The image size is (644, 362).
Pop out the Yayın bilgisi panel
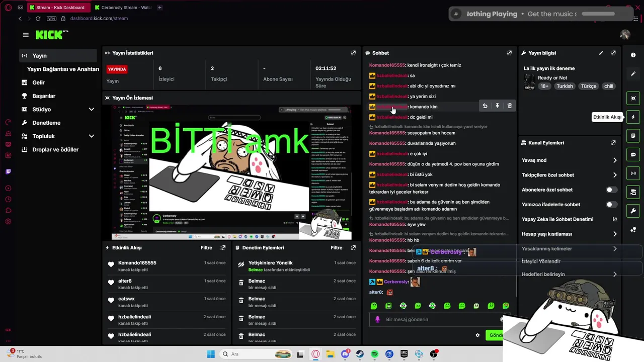613,53
